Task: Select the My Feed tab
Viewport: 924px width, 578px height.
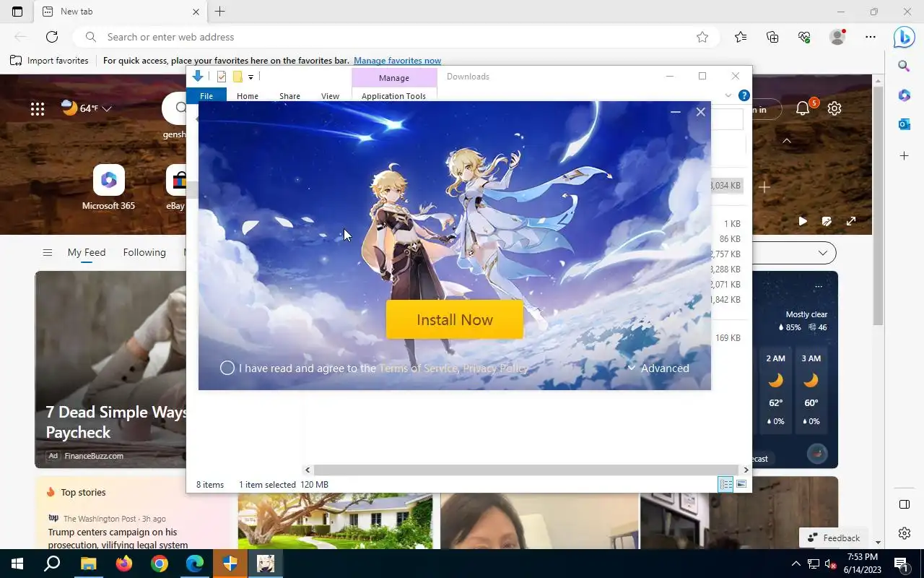Action: [x=87, y=252]
